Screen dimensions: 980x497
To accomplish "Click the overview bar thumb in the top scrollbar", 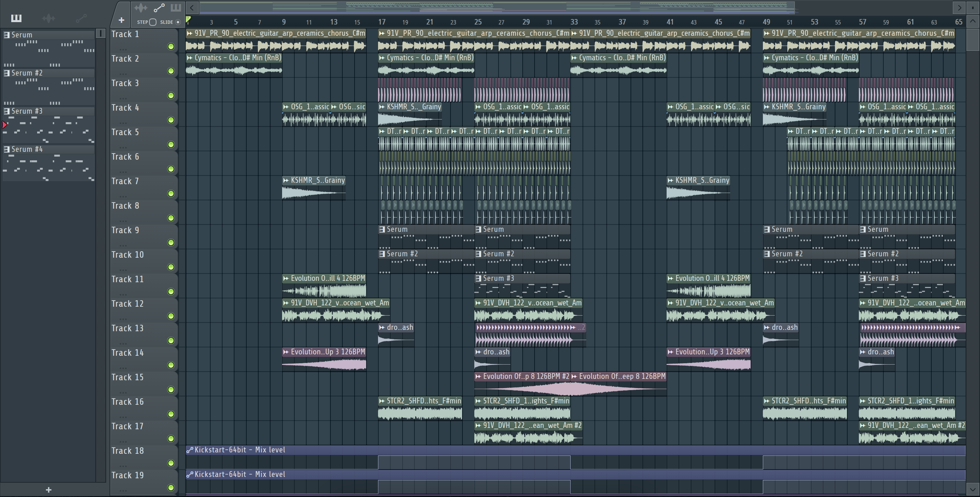I will click(x=497, y=7).
